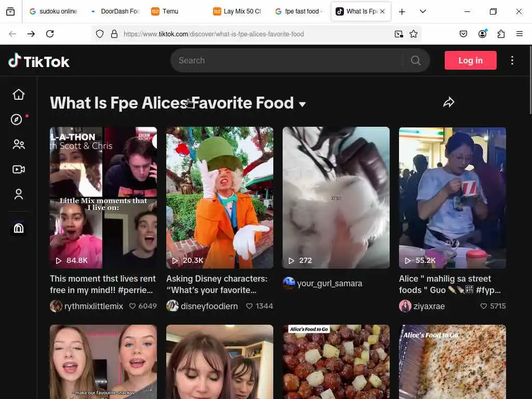Click the shield tracking protection icon
The height and width of the screenshot is (399, 532).
coord(99,34)
